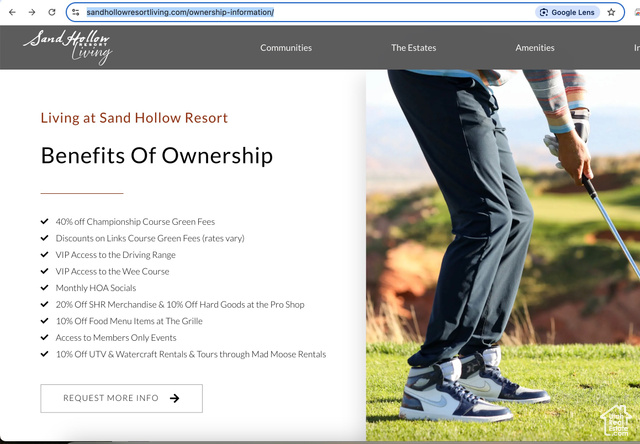Click the browser back arrow

click(12, 12)
